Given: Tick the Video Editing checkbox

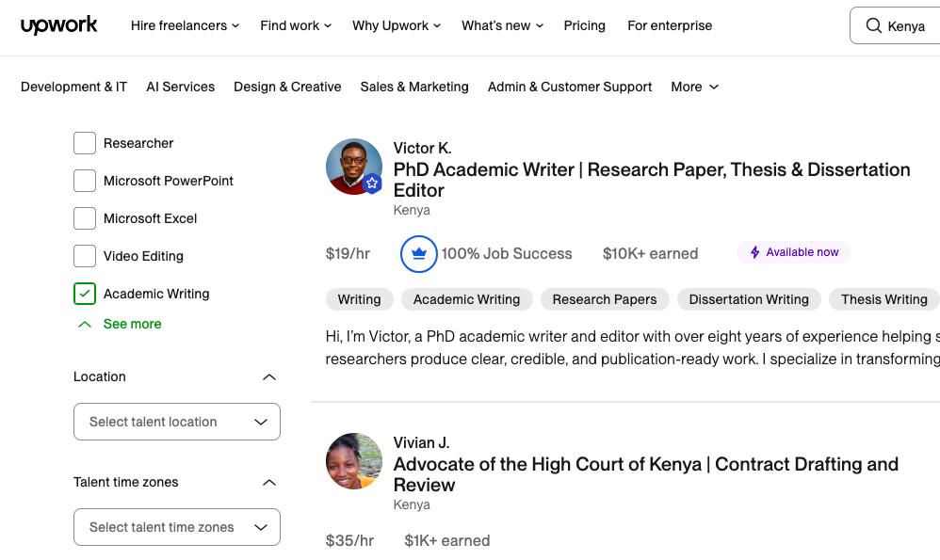Looking at the screenshot, I should coord(85,256).
